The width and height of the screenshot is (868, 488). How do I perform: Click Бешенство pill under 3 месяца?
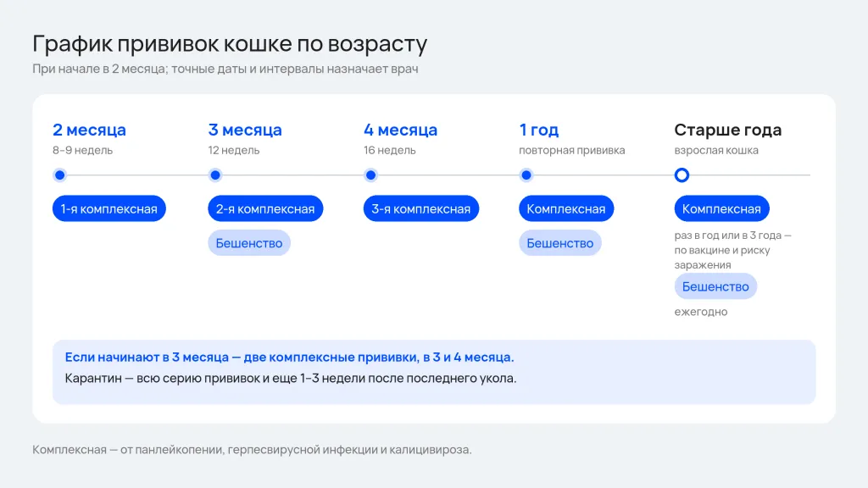click(249, 243)
